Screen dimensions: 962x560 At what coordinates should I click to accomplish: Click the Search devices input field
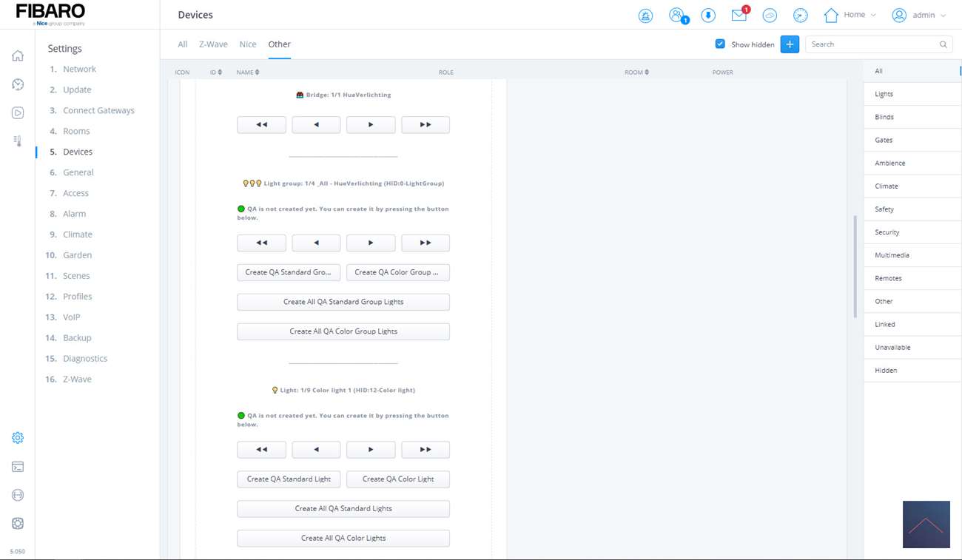[873, 44]
